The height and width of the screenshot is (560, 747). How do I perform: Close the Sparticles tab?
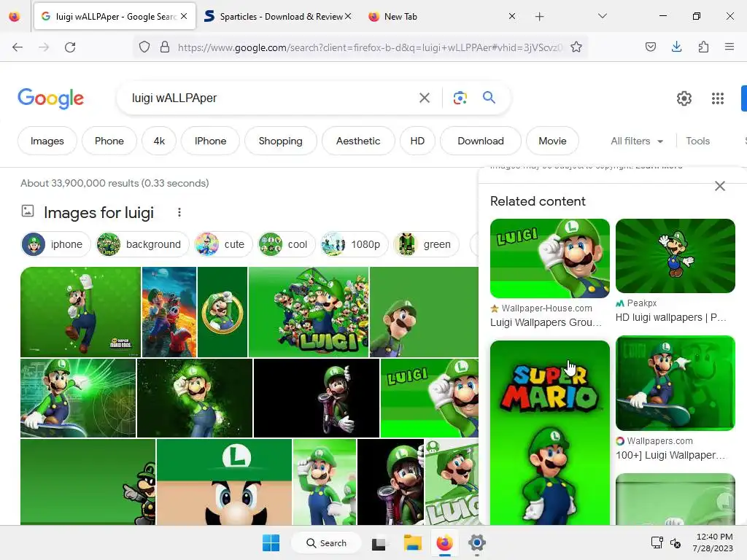(348, 16)
